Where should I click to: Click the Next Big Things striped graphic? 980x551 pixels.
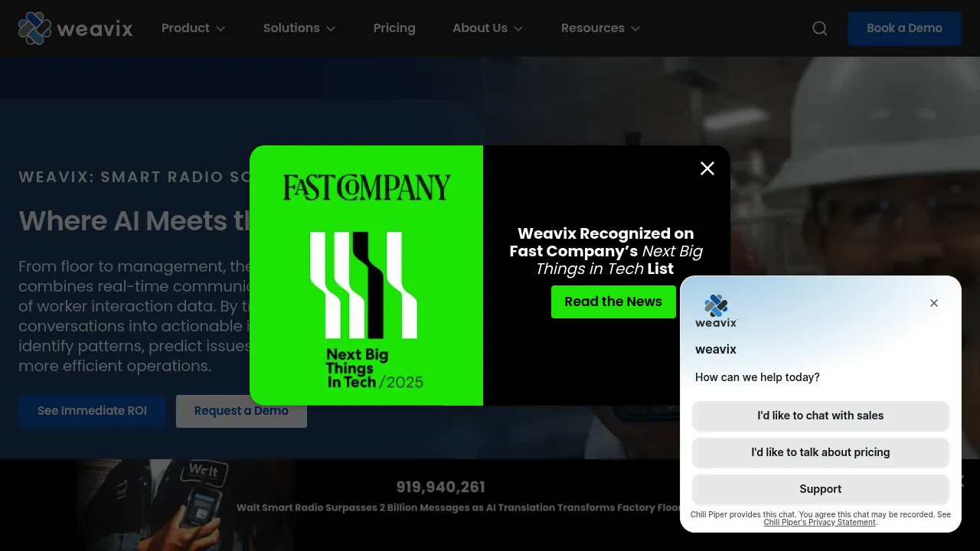coord(364,285)
